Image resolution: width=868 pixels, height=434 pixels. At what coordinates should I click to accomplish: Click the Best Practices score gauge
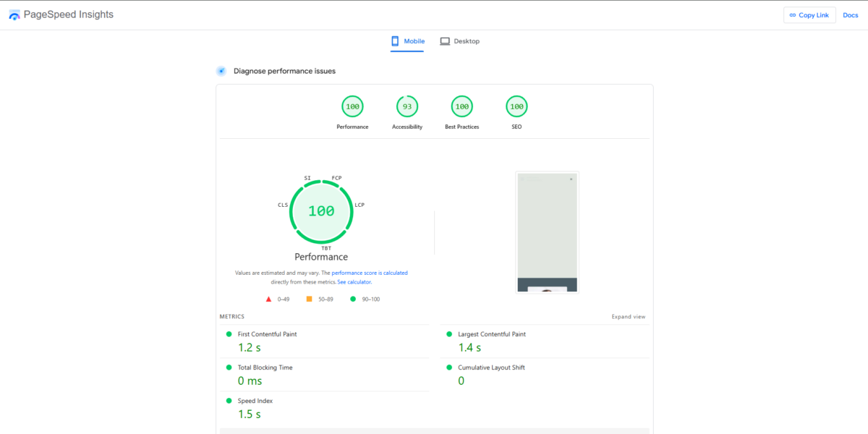461,107
